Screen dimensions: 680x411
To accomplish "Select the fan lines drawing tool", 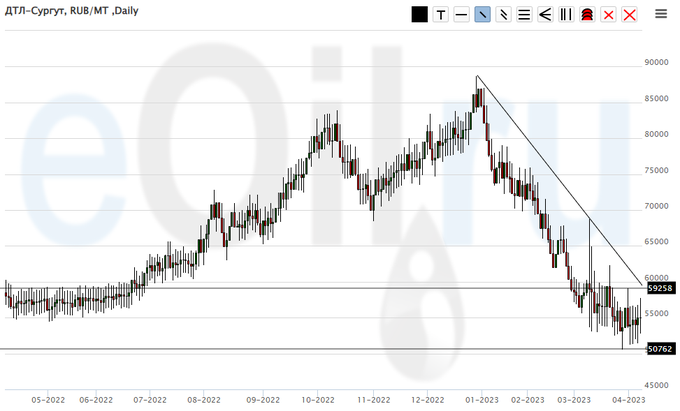I will [x=545, y=14].
